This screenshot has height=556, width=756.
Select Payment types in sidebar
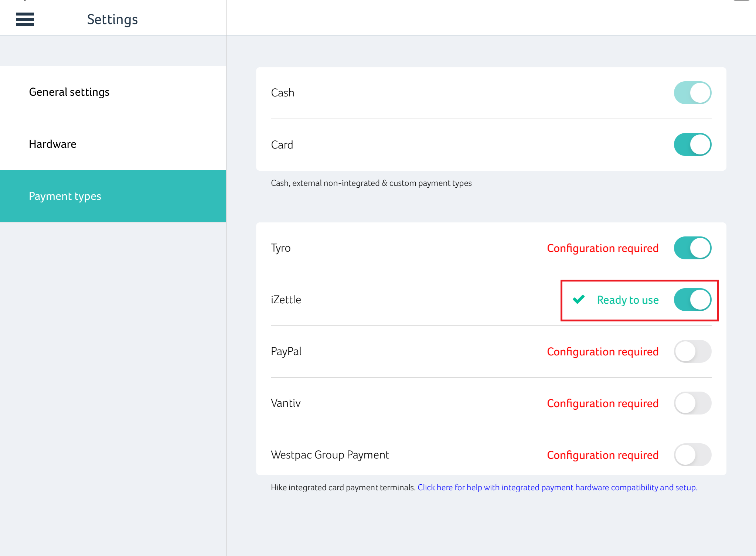click(65, 196)
